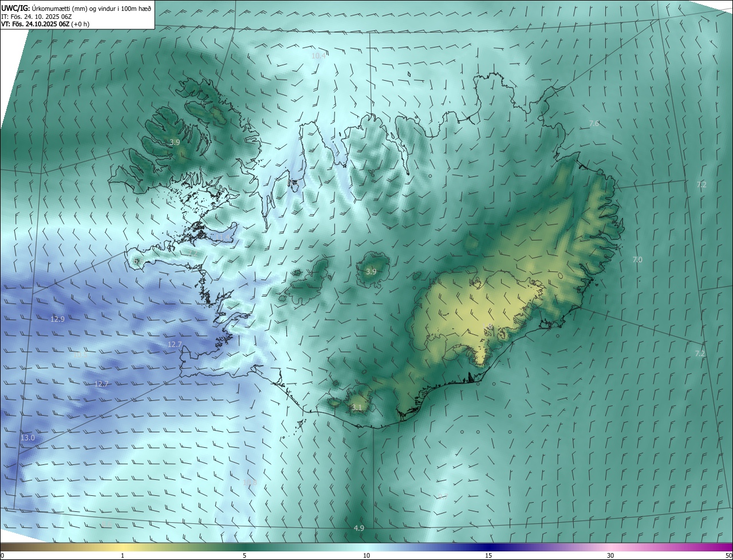The height and width of the screenshot is (560, 733).
Task: Click the "30" tick label on the colour scale
Action: pos(610,555)
